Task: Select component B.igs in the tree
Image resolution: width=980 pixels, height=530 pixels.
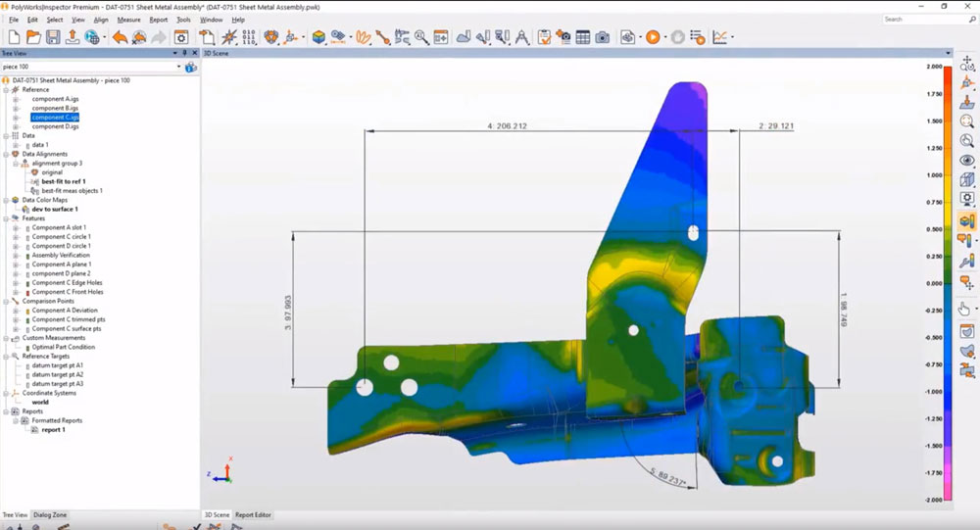Action: point(55,108)
